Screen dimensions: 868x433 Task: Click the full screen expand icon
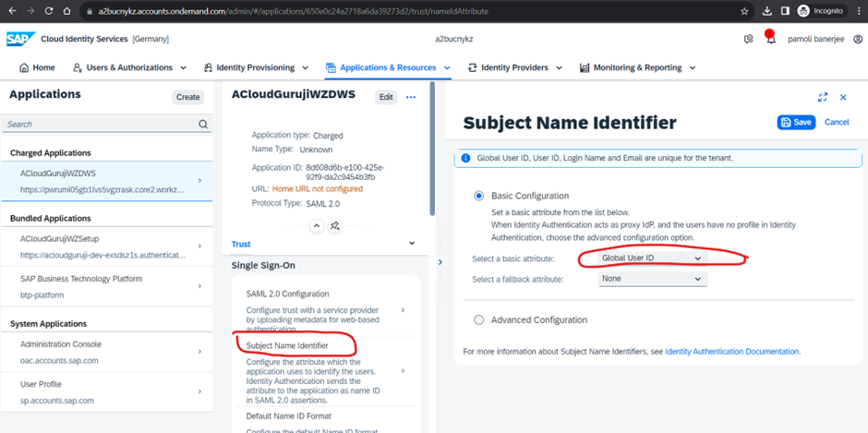click(x=823, y=97)
